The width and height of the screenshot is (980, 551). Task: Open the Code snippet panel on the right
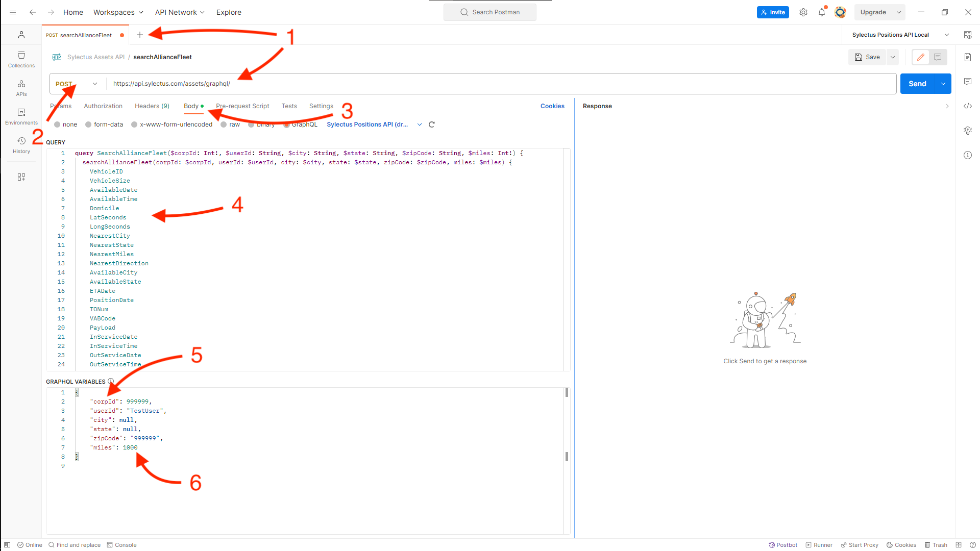pos(968,106)
